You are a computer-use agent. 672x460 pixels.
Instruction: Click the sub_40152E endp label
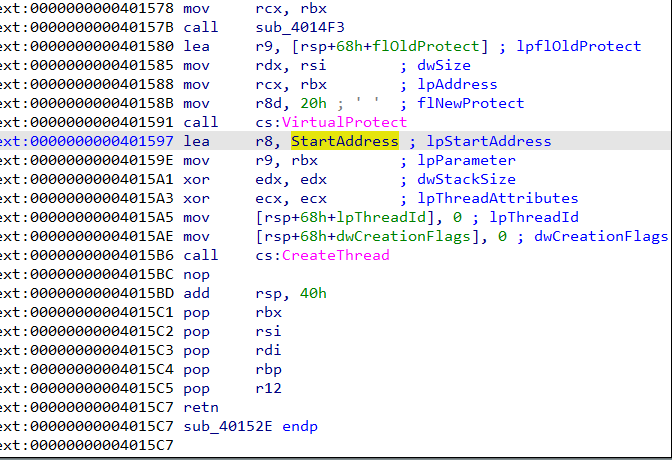tap(250, 426)
